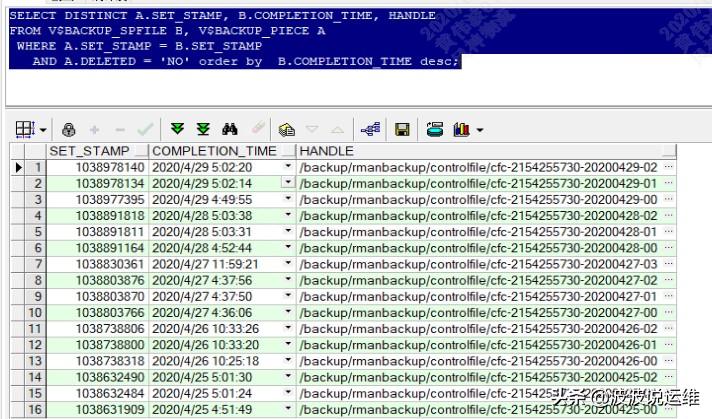Select cell with SET_STAMP 1038632490
712x419 pixels.
tap(98, 377)
